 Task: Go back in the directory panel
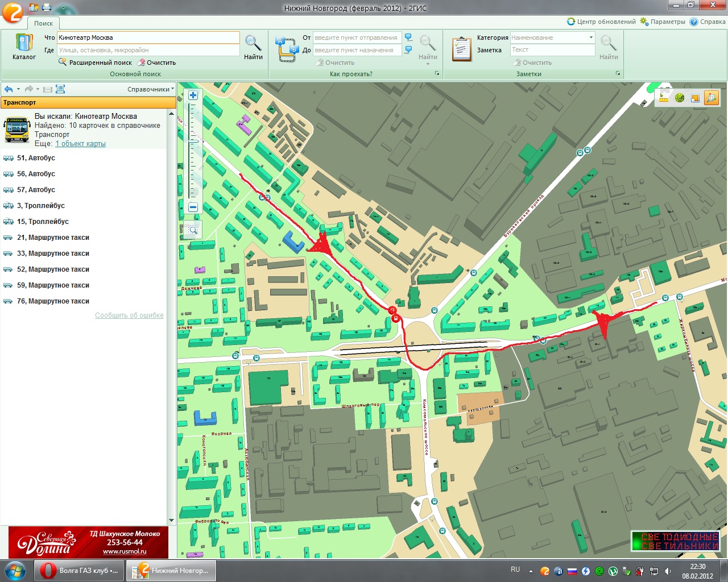point(9,89)
